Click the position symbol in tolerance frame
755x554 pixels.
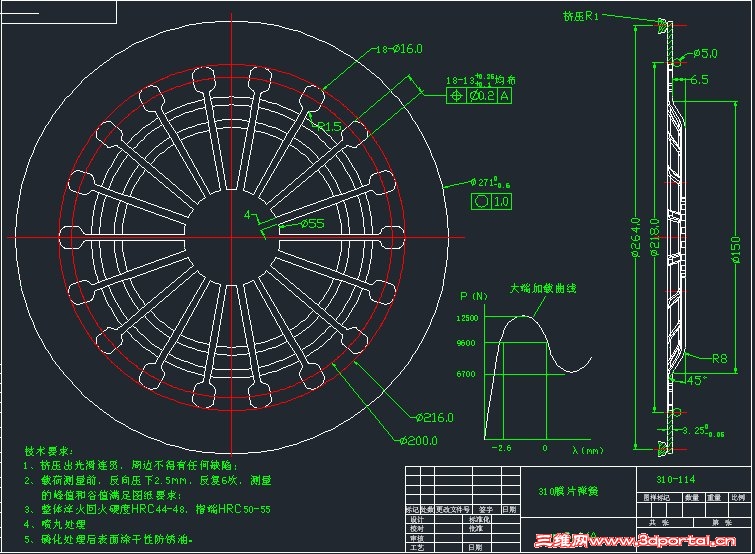(x=456, y=96)
